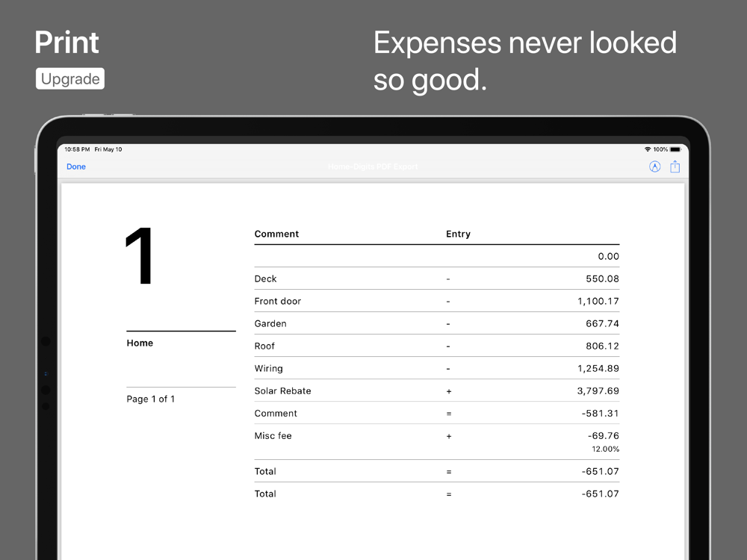Viewport: 747px width, 560px height.
Task: Select the 12.00% percentage text
Action: 606,449
